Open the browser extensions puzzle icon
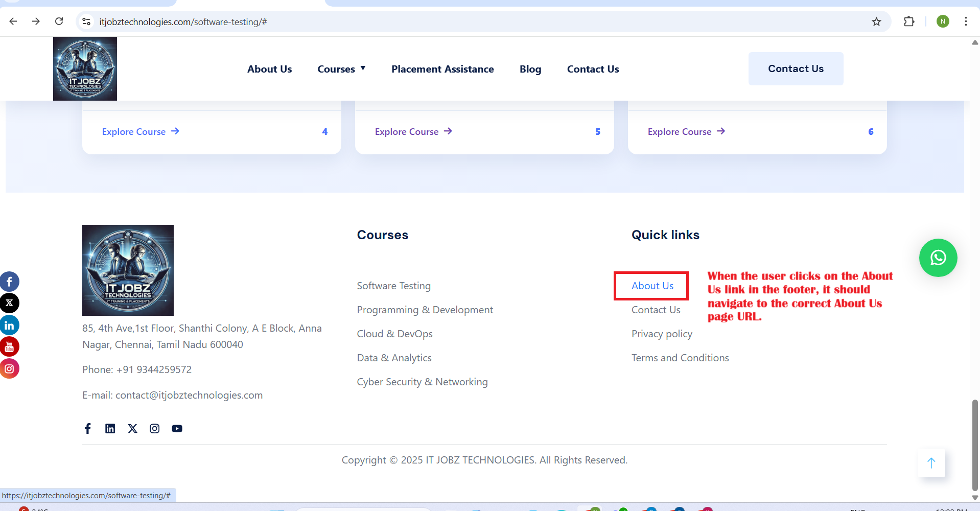Image resolution: width=980 pixels, height=511 pixels. [908, 21]
